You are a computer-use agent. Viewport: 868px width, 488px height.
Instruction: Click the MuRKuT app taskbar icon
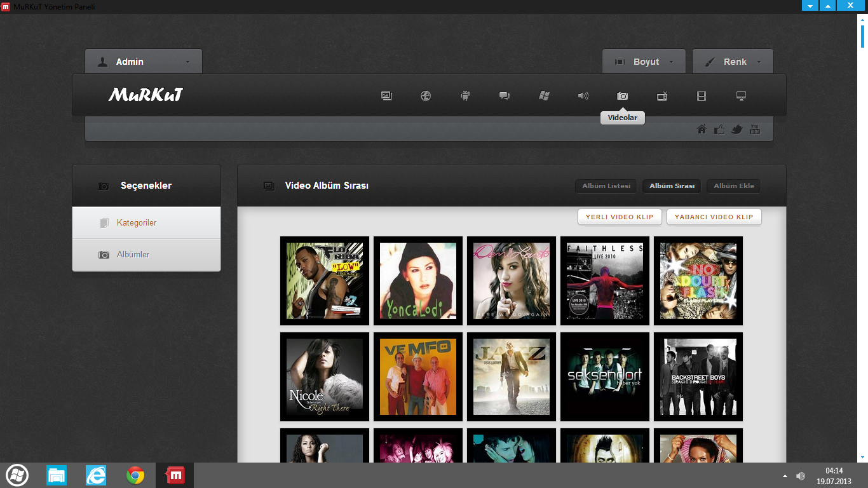click(x=175, y=475)
